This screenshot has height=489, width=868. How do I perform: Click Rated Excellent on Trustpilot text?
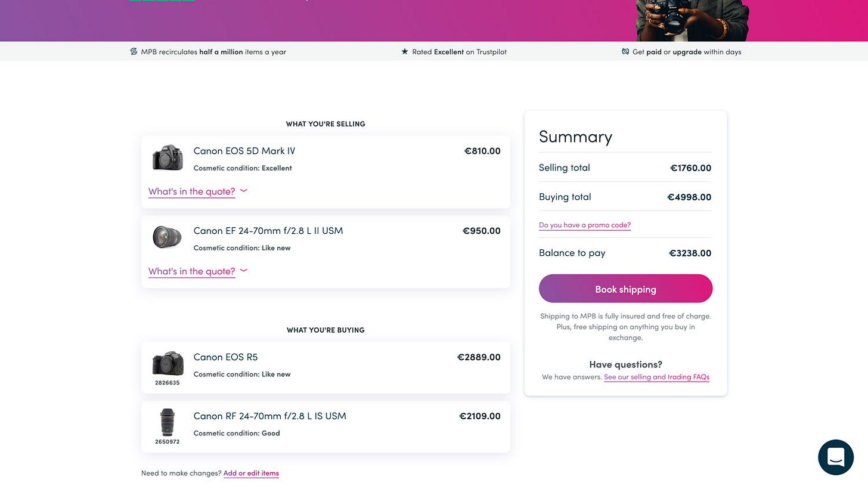tap(459, 52)
